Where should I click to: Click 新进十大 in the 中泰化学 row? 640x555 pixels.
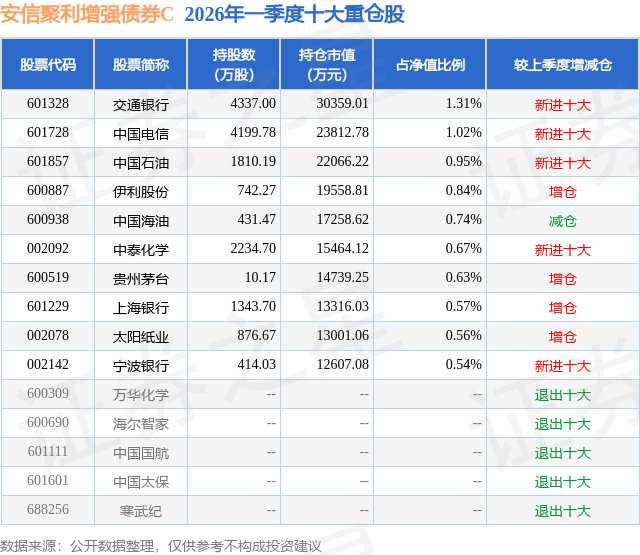(x=563, y=250)
